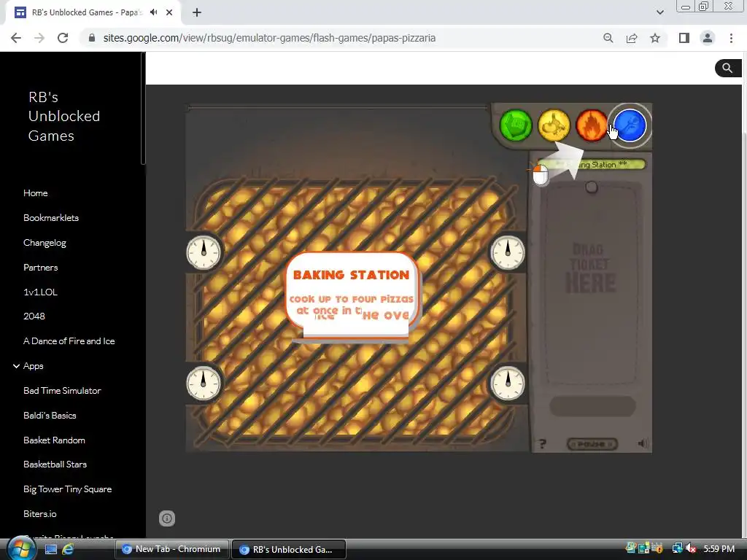Click the tray network icon
The height and width of the screenshot is (560, 747).
(x=677, y=548)
